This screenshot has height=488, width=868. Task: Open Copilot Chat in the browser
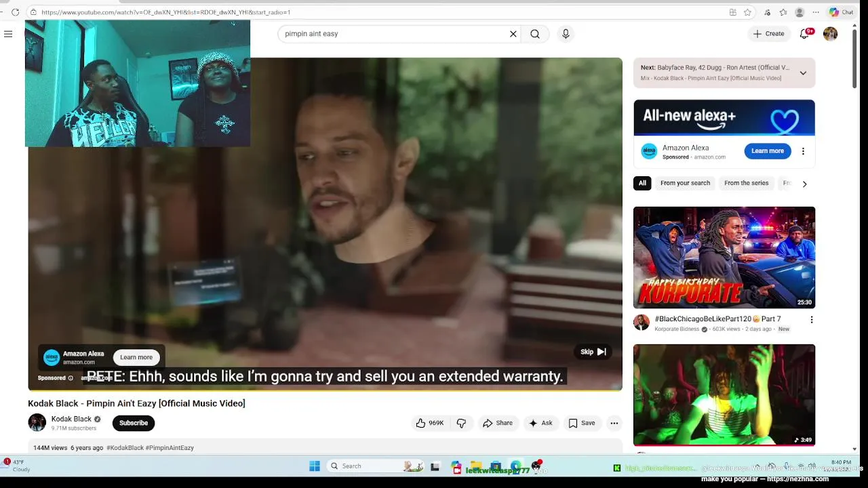click(841, 12)
